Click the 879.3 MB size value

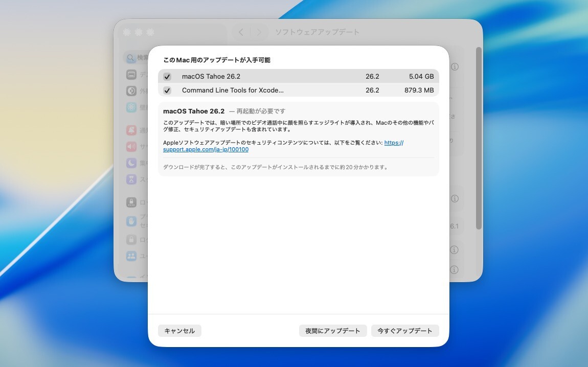(419, 90)
